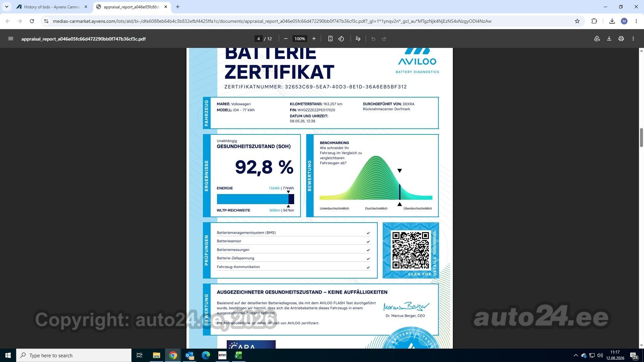This screenshot has width=644, height=362.
Task: Open PDF viewer more actions menu
Action: point(633,39)
